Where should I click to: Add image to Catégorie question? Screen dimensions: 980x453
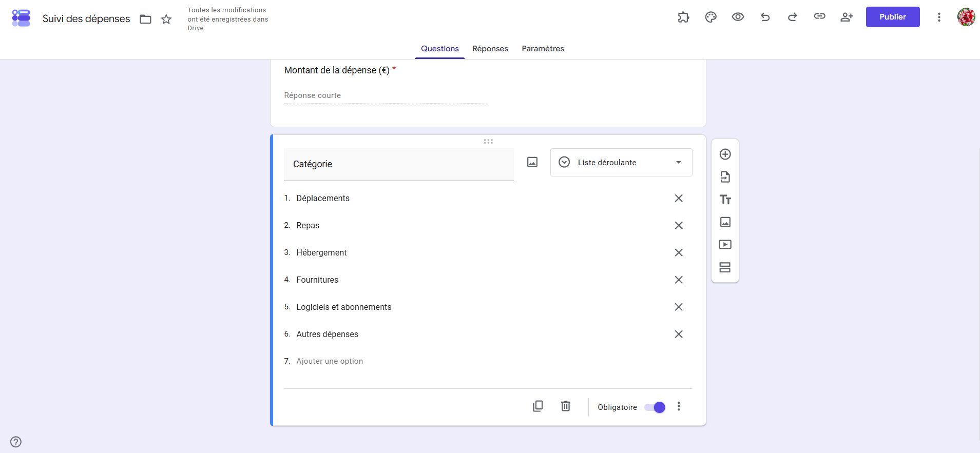click(x=532, y=162)
